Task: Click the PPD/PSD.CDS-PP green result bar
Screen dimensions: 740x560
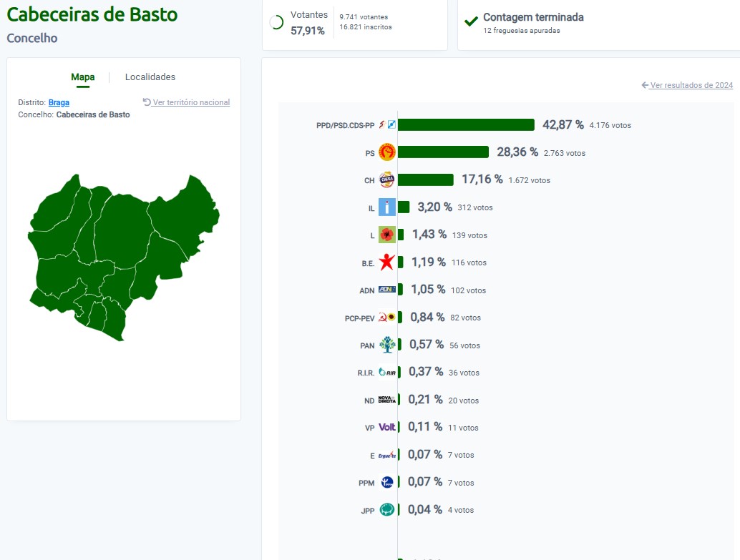Action: point(467,124)
